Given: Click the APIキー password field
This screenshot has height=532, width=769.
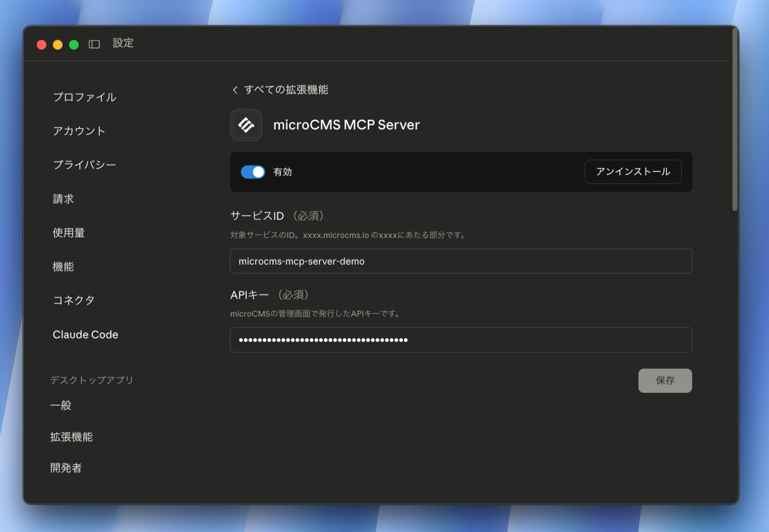Looking at the screenshot, I should point(461,340).
